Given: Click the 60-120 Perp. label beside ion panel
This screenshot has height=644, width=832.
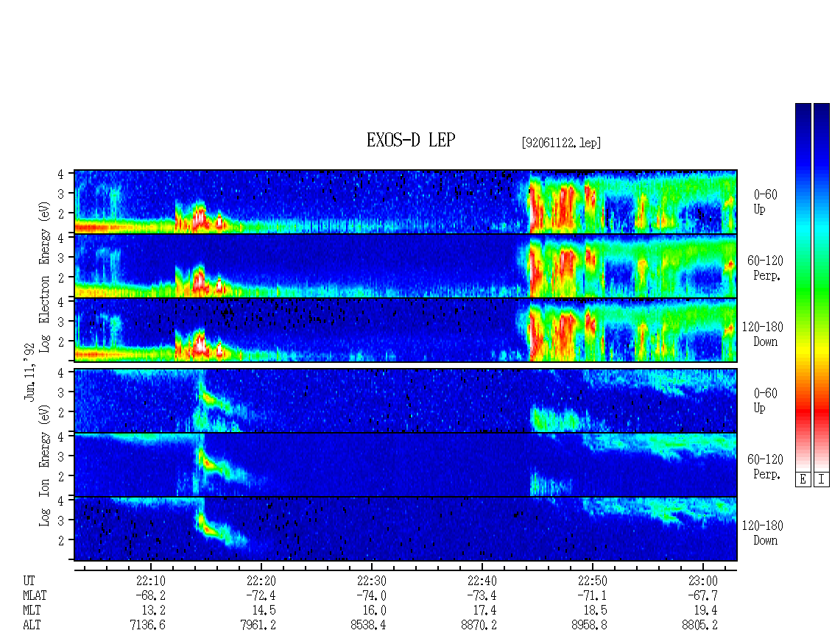Looking at the screenshot, I should point(765,467).
